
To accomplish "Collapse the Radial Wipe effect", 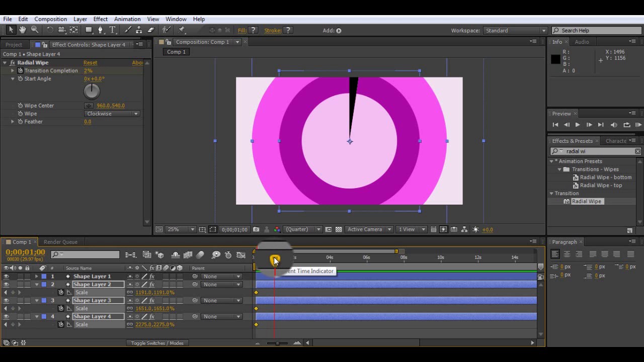I will [5, 63].
